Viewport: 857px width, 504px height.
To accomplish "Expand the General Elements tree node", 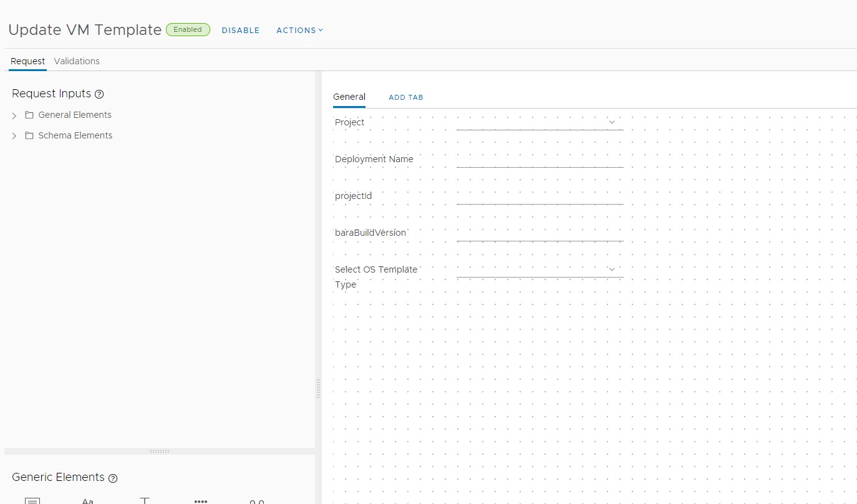I will pos(14,116).
